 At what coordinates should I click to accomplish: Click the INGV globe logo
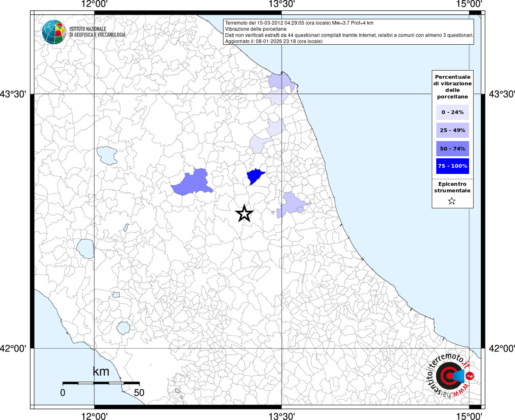[54, 32]
